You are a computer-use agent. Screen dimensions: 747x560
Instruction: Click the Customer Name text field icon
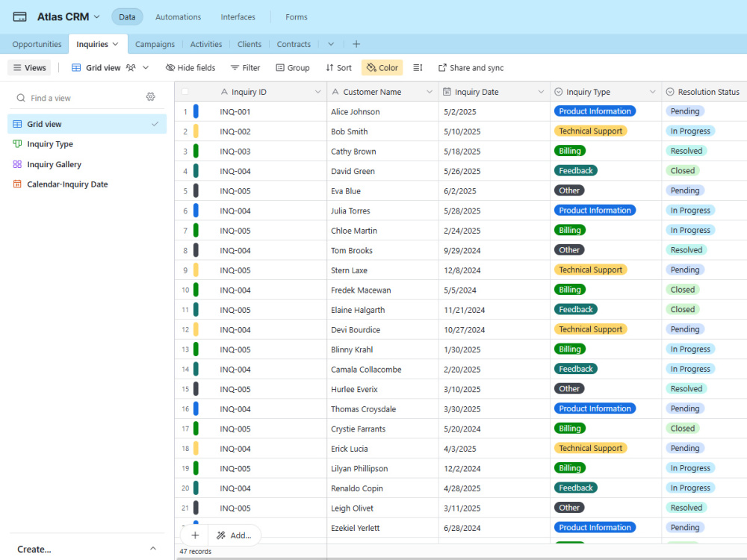tap(335, 91)
